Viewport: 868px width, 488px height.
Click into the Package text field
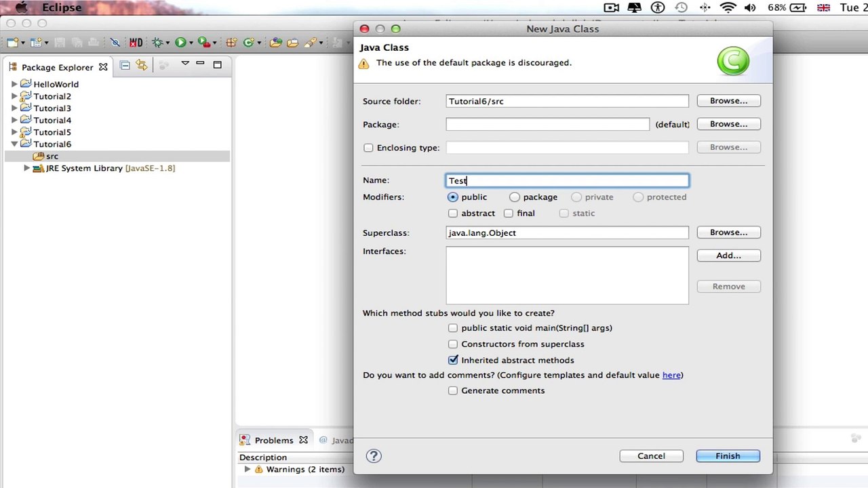click(547, 125)
